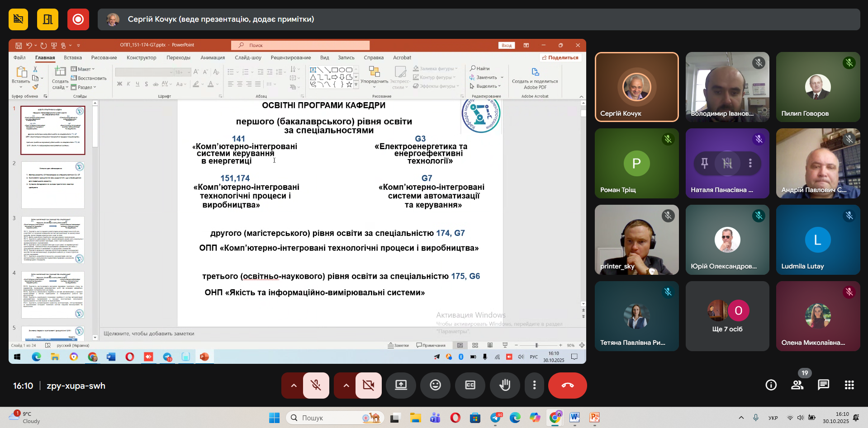Unmute the microphone
Image resolution: width=868 pixels, height=428 pixels.
pos(316,386)
